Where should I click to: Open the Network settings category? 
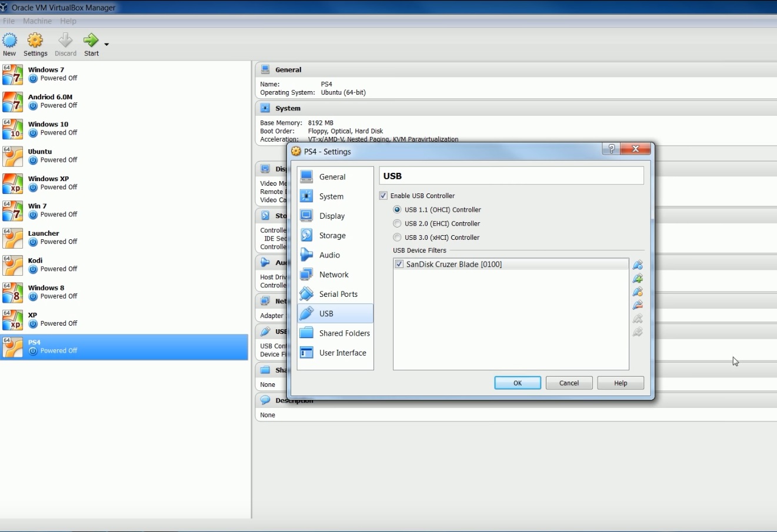pyautogui.click(x=335, y=275)
